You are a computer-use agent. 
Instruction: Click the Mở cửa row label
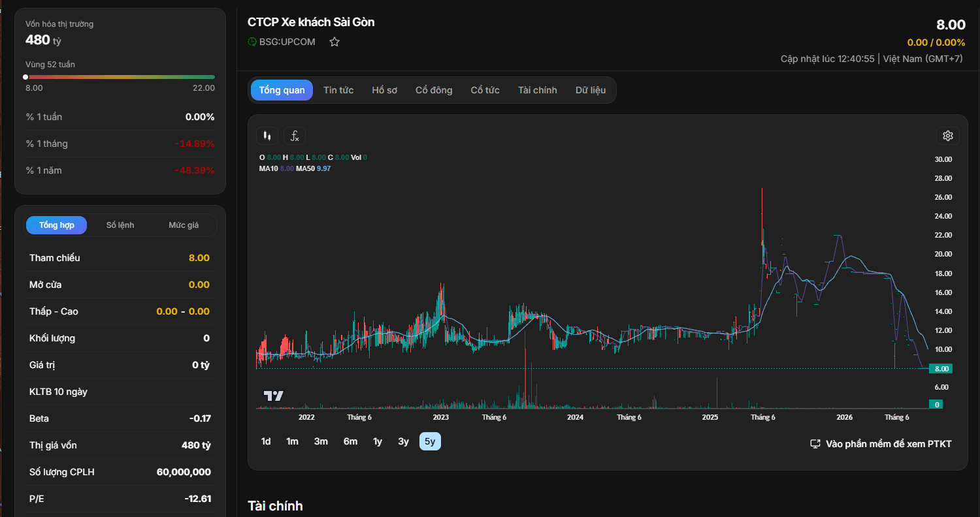tap(46, 285)
